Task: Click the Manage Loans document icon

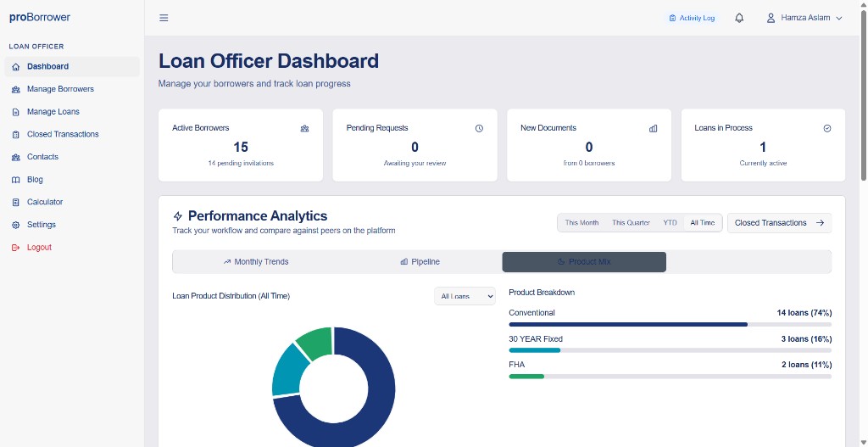Action: 15,112
